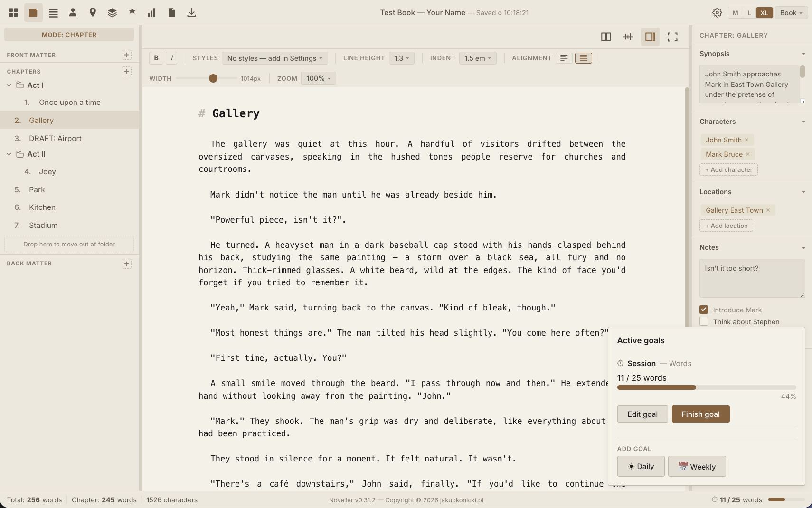
Task: Select justified text alignment
Action: click(583, 58)
